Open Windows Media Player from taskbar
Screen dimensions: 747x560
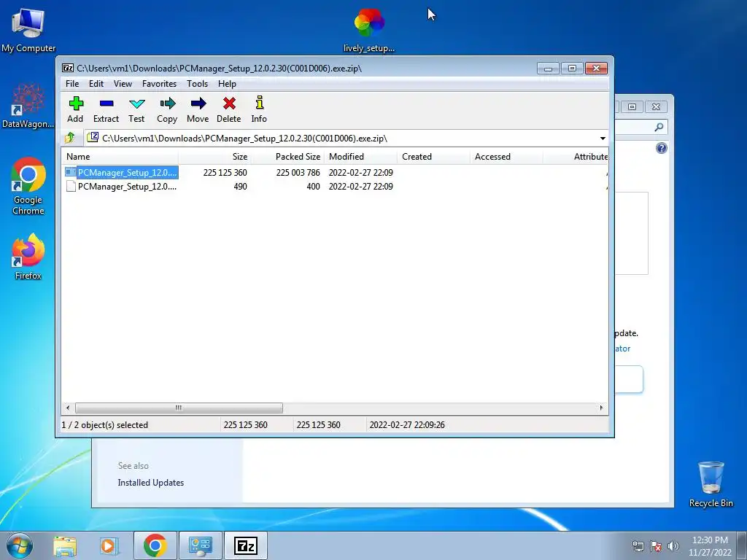[x=109, y=545]
